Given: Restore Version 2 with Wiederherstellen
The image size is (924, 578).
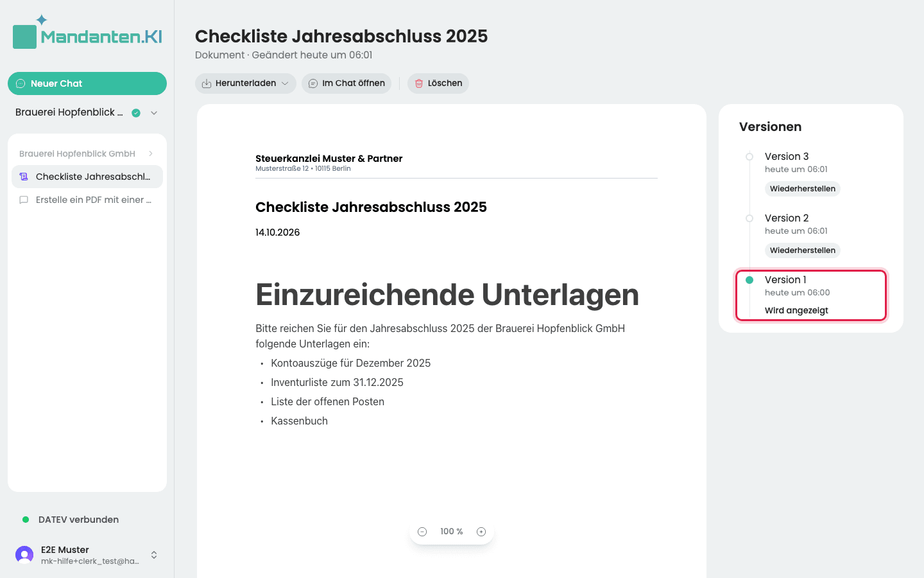Looking at the screenshot, I should tap(803, 250).
